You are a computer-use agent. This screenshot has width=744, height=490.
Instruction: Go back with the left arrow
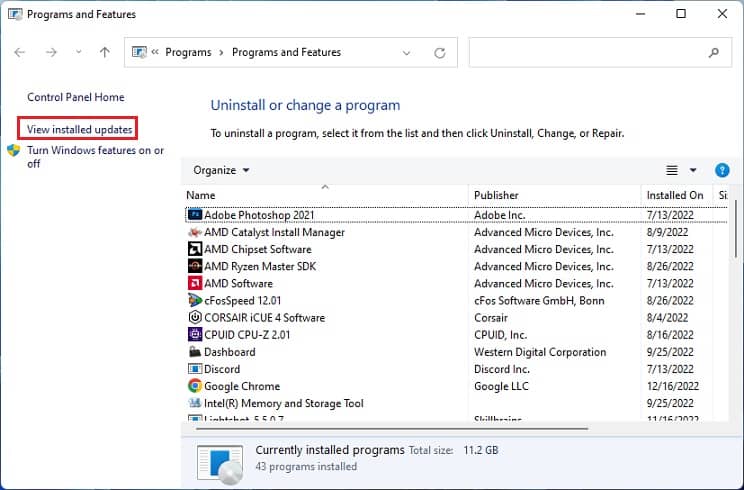pyautogui.click(x=19, y=53)
